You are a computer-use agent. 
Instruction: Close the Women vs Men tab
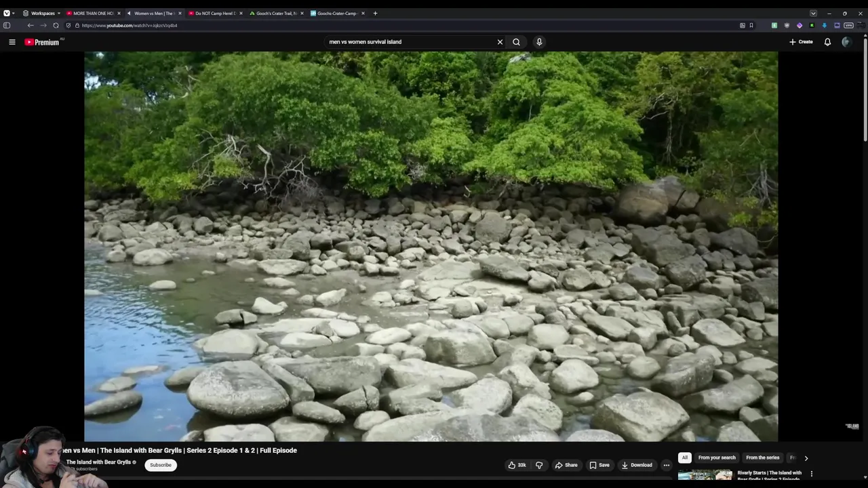[180, 13]
